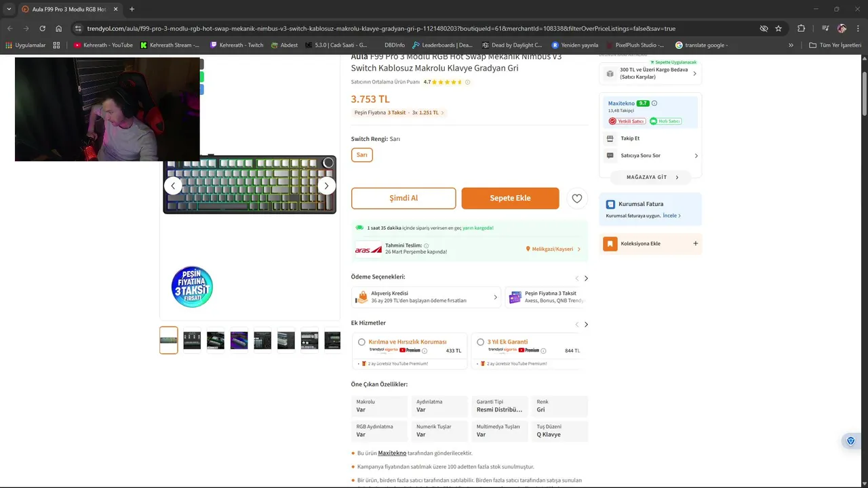Viewport: 868px width, 488px height.
Task: Click MAĞAZAYA GİT button
Action: pyautogui.click(x=650, y=177)
